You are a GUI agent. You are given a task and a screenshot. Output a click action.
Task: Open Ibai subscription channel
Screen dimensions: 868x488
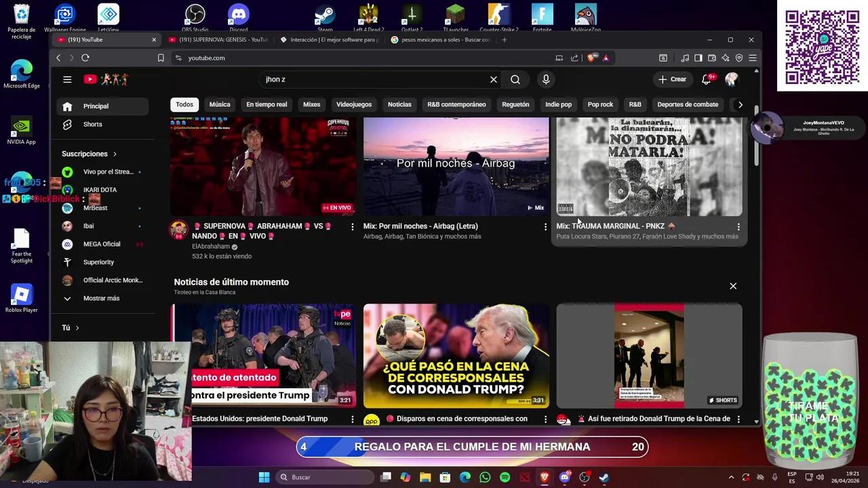click(x=101, y=226)
